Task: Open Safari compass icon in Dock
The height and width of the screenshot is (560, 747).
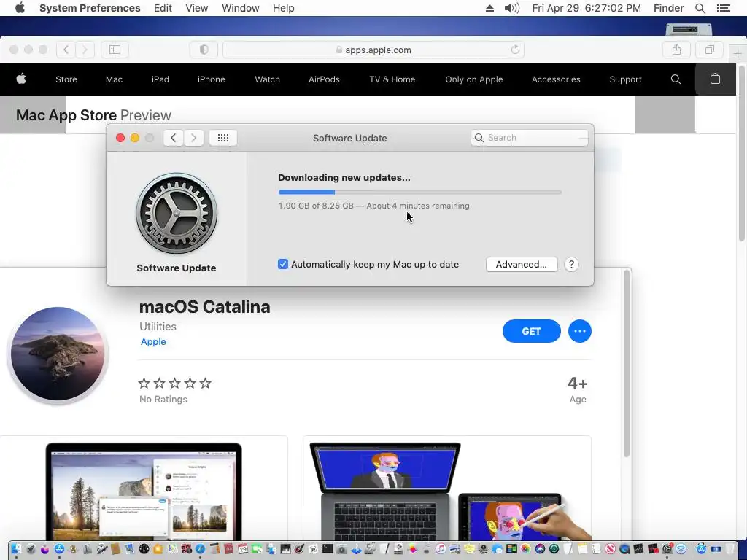Action: [x=200, y=548]
